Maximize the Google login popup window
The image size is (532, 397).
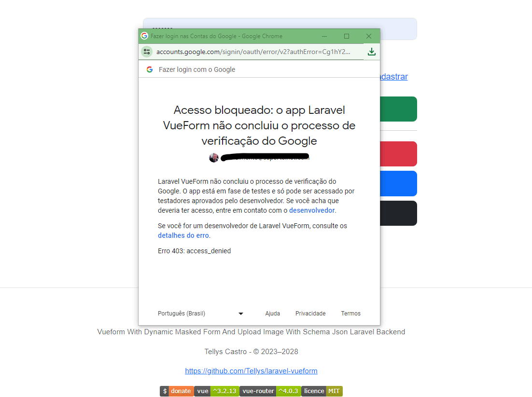click(x=347, y=36)
